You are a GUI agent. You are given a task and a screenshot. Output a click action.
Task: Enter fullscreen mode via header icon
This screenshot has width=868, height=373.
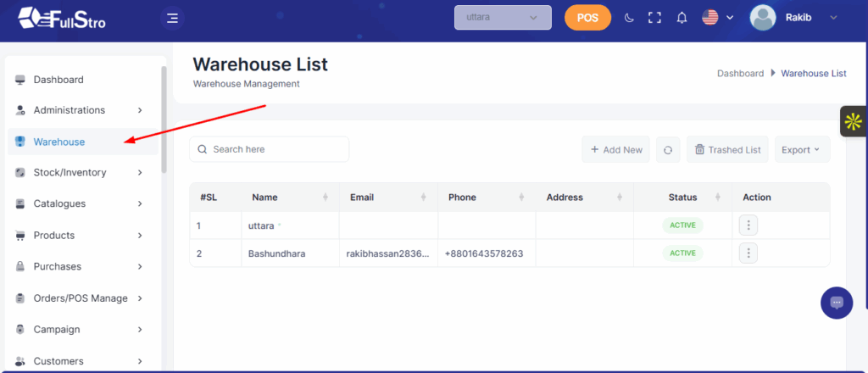point(654,18)
